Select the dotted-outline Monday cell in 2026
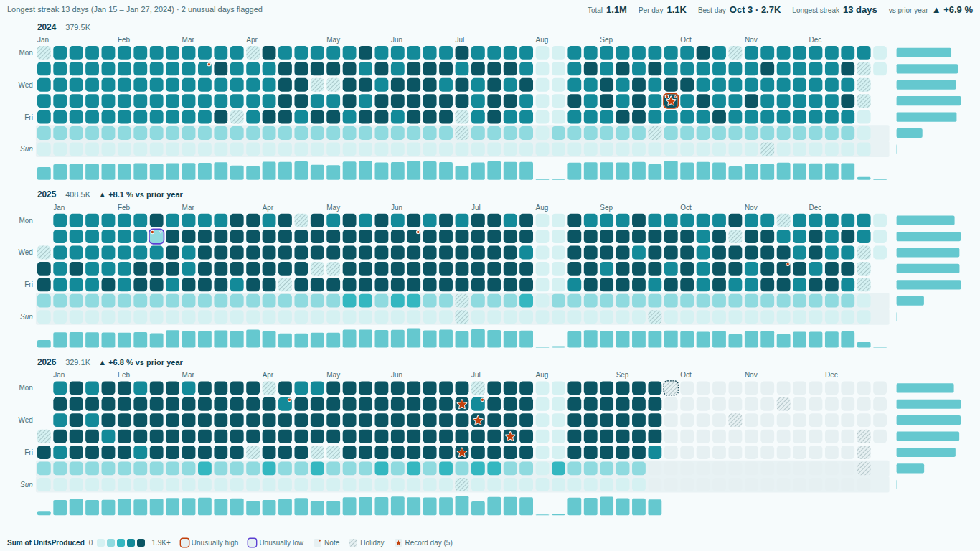Viewport: 980px width, 551px height. pyautogui.click(x=671, y=388)
